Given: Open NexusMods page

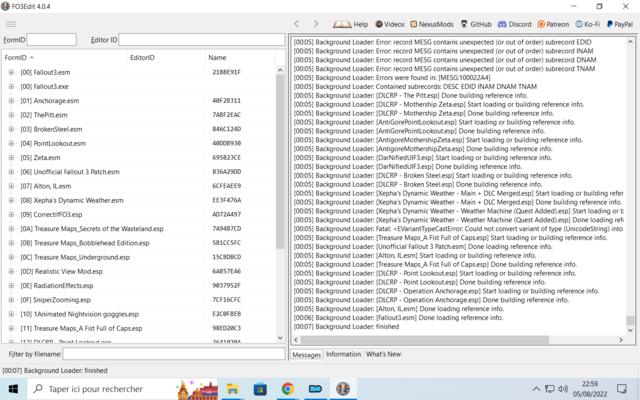Looking at the screenshot, I should [432, 24].
